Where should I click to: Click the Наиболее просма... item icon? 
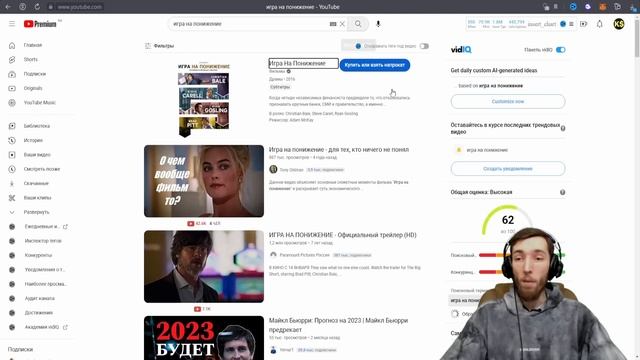(12, 284)
